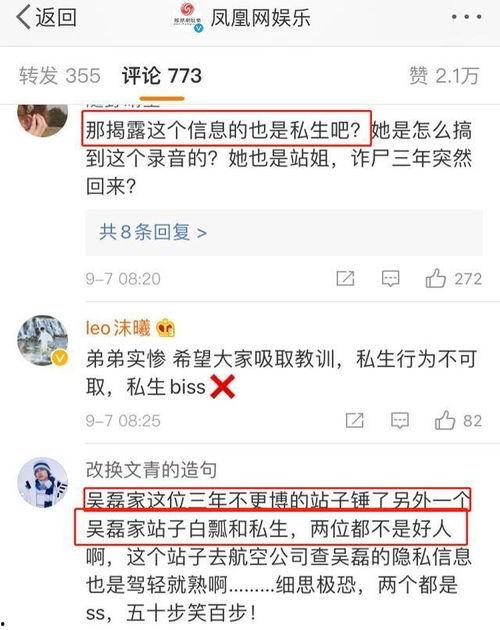Viewport: 500px width, 630px height.
Task: Open the 赞 2.1万 likes tab
Action: (444, 76)
